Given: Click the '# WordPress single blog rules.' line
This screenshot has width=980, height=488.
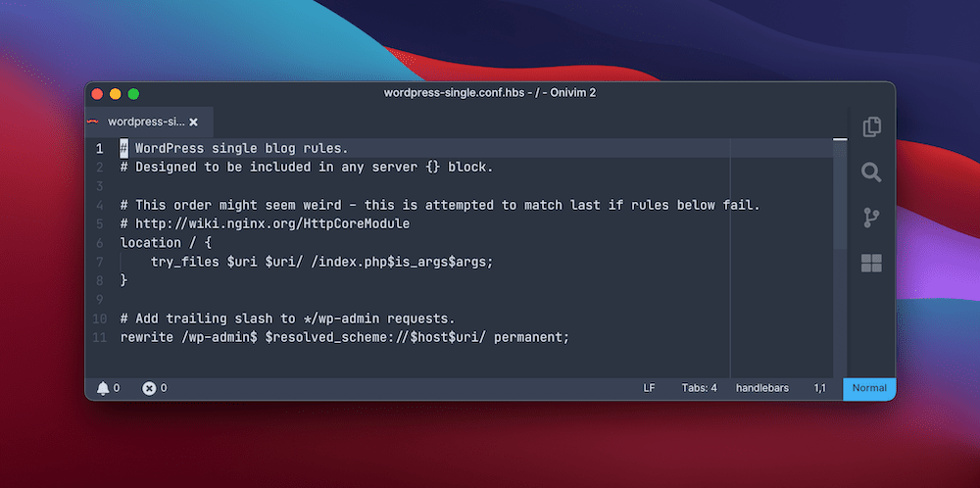Looking at the screenshot, I should [x=234, y=149].
